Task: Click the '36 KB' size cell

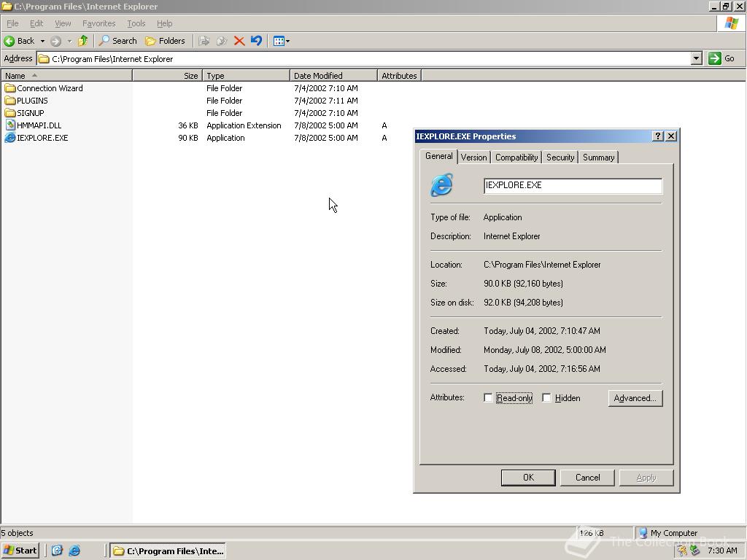Action: click(x=188, y=125)
